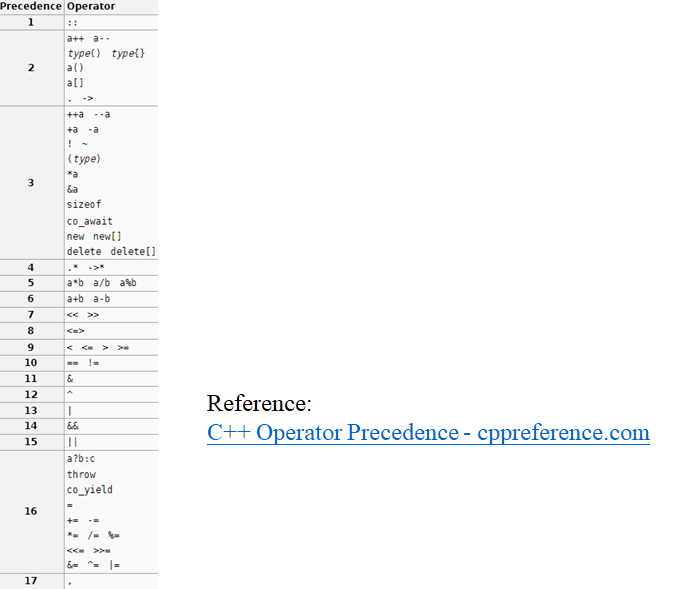Screen dimensions: 674x589
Task: Click the '*= /= %=' compound assignment line
Action: 93,535
